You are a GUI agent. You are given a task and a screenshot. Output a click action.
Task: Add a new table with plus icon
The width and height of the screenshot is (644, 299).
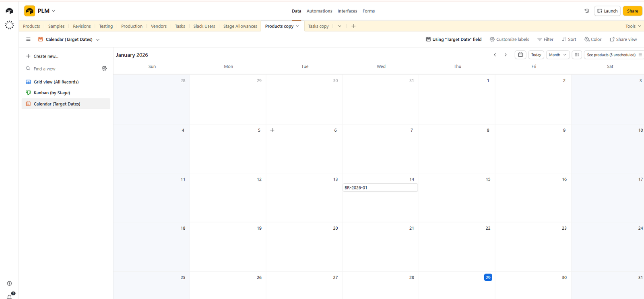[353, 26]
